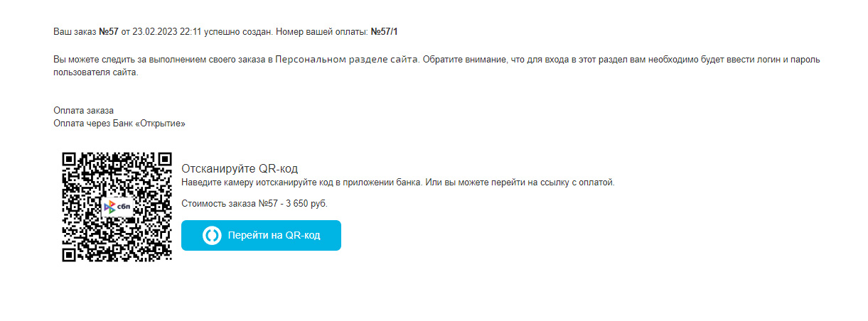Click the "Номер вашей оплаты:" label
This screenshot has height=321, width=868.
(321, 32)
